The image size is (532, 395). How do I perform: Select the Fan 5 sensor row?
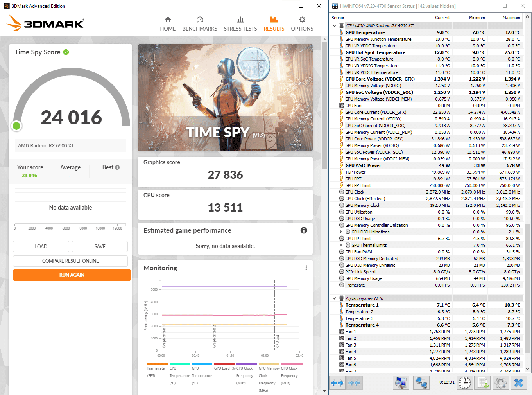click(426, 358)
